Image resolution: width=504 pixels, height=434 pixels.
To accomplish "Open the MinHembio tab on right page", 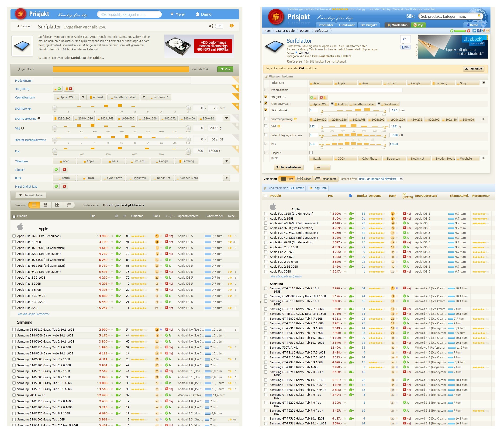I will point(397,25).
